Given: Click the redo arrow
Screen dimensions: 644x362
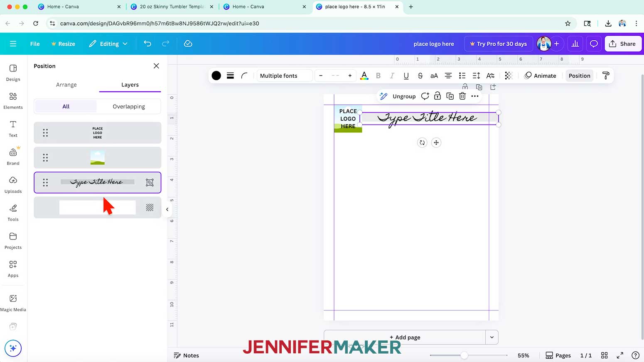Looking at the screenshot, I should (x=165, y=44).
